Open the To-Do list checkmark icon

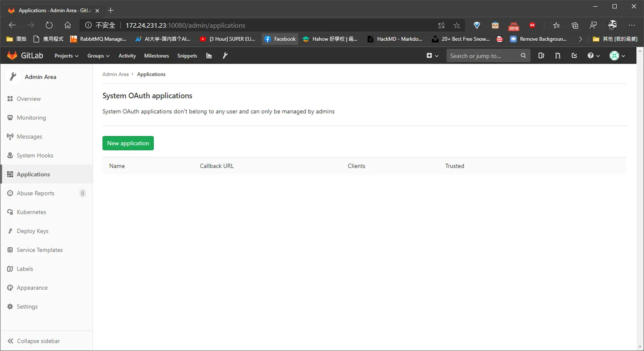tap(574, 56)
